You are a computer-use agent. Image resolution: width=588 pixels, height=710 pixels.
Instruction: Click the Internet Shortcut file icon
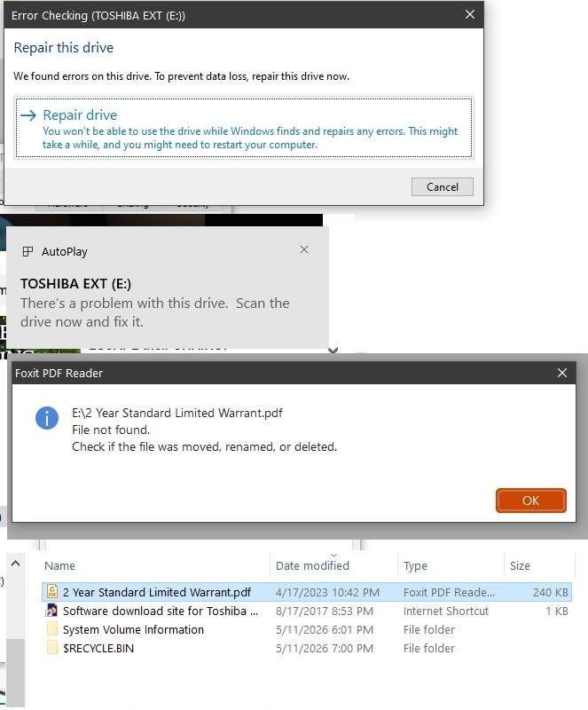(51, 611)
